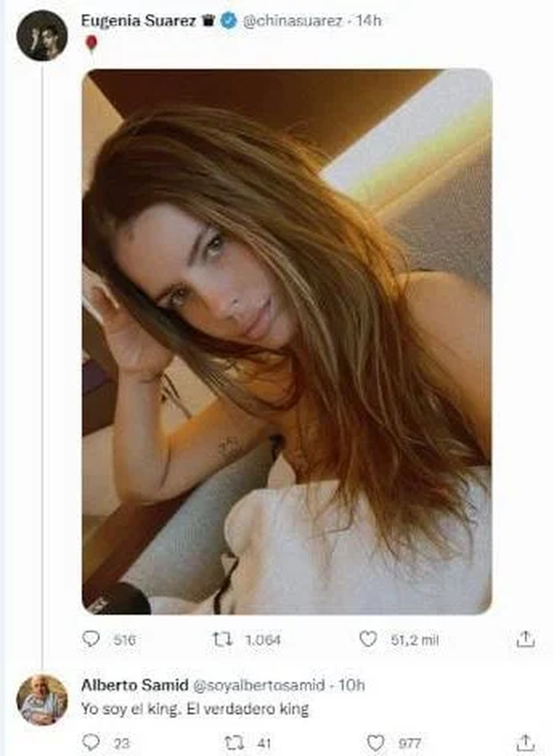
Task: Open the @soyalbertosamid handle link
Action: click(x=259, y=685)
